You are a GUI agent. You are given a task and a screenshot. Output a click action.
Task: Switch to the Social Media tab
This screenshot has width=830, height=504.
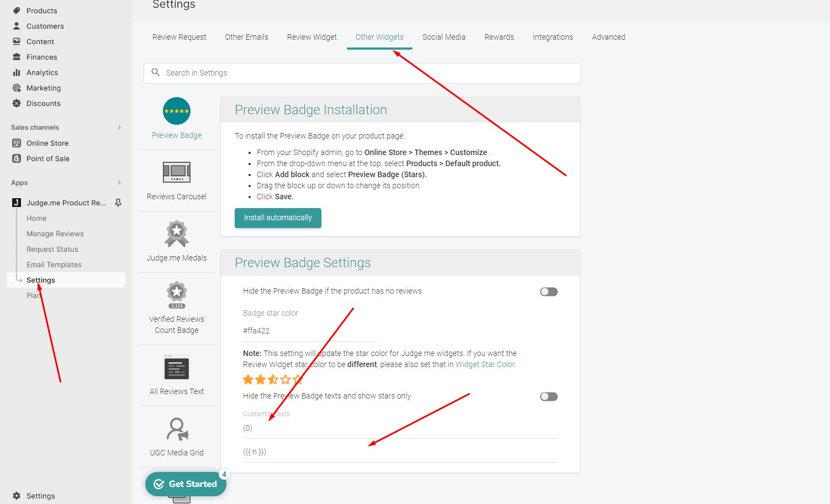[444, 37]
